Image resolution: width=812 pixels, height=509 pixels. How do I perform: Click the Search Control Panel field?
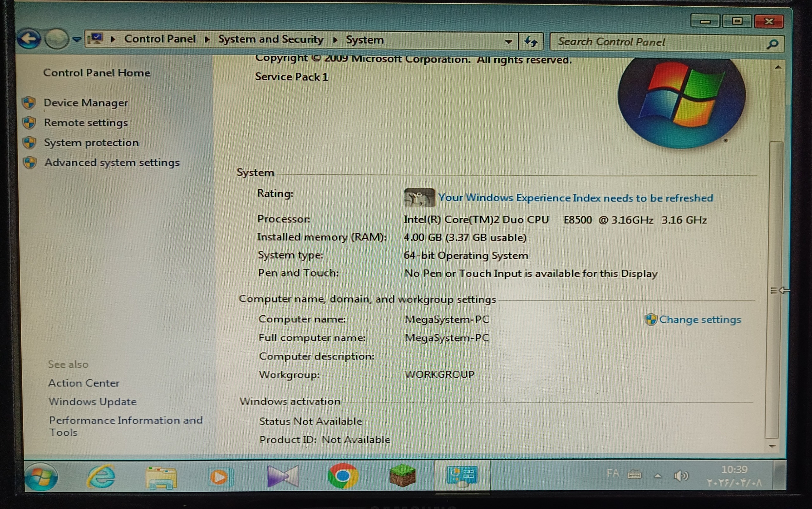click(667, 42)
